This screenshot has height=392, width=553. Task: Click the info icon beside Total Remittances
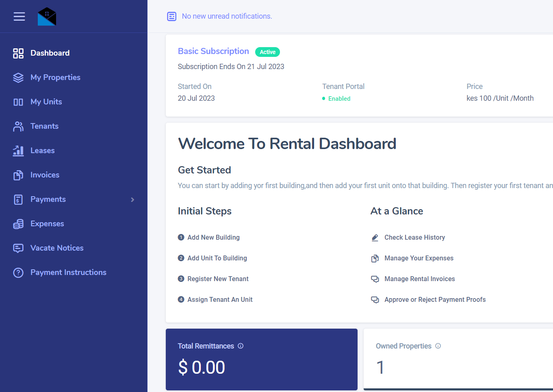241,346
